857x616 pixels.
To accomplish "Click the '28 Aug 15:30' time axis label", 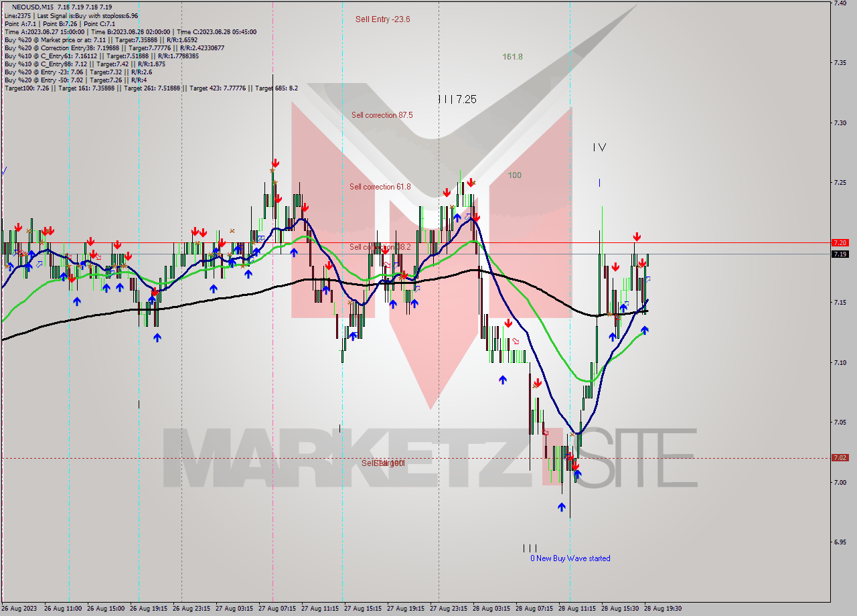I will (x=620, y=609).
